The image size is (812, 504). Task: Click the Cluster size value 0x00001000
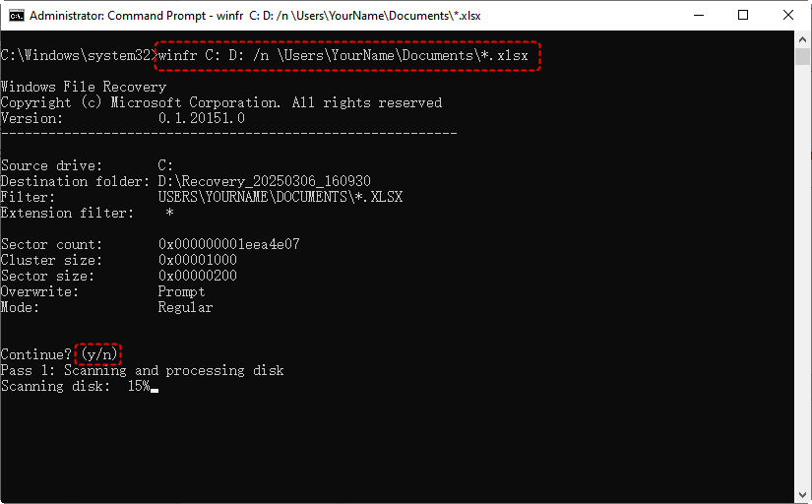tap(197, 260)
